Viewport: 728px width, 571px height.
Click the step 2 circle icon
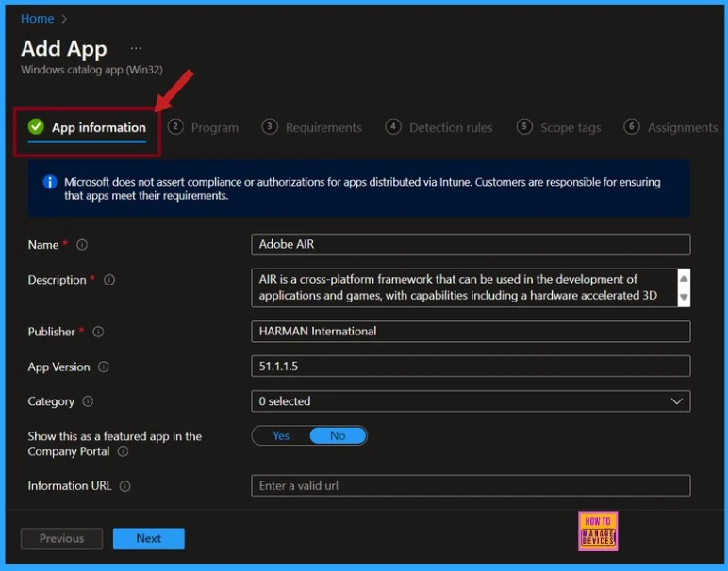tap(175, 126)
